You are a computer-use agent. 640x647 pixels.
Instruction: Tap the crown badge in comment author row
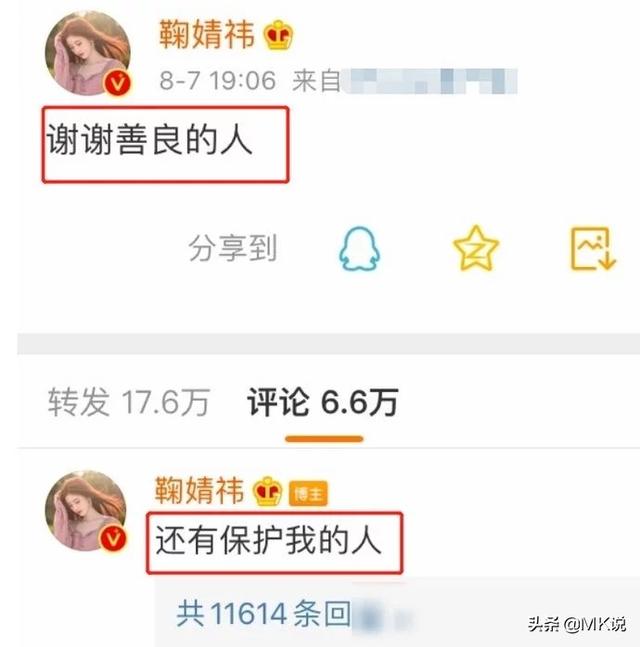tap(268, 491)
